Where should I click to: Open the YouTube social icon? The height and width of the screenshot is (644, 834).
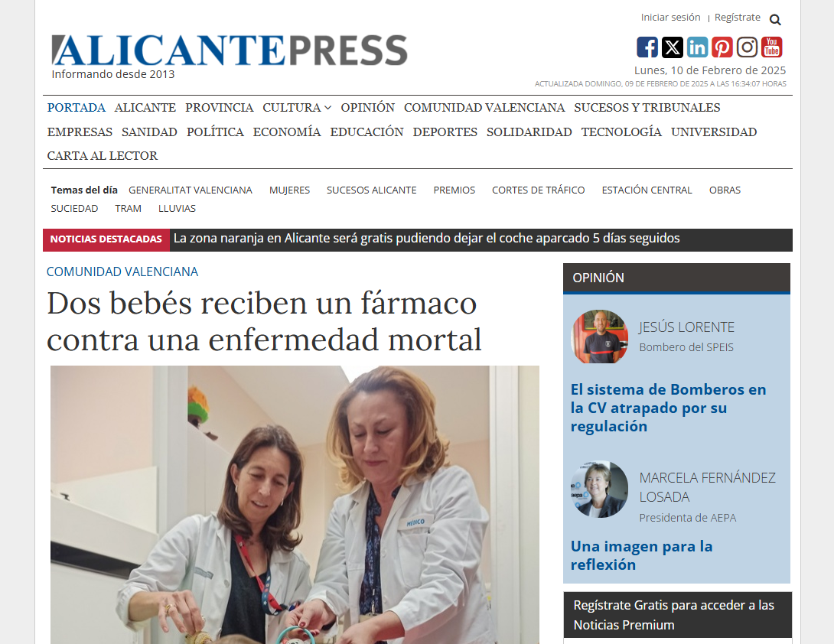771,47
